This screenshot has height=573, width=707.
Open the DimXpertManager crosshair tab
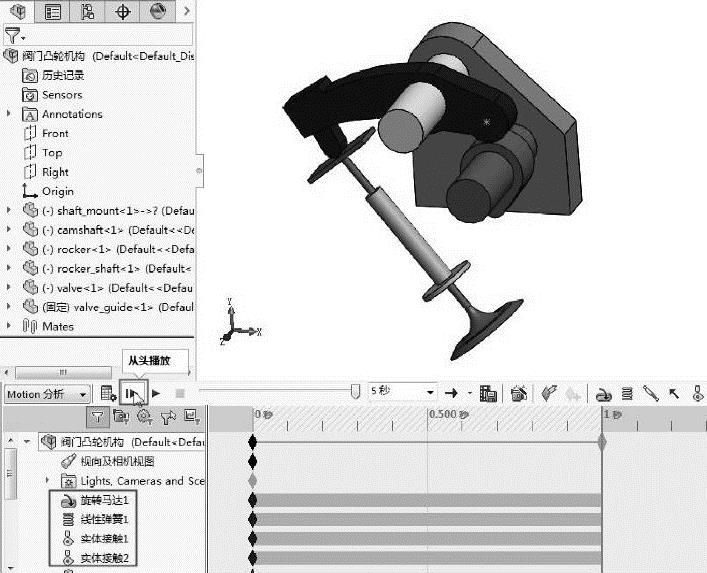[123, 12]
